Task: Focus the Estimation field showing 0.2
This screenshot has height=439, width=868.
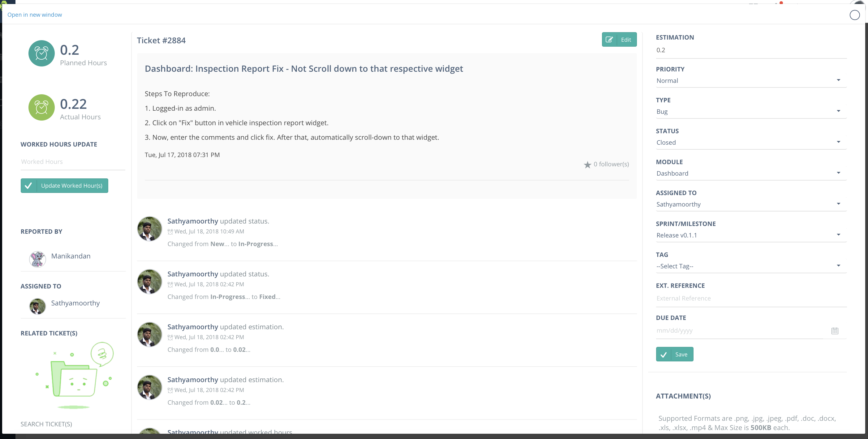Action: pyautogui.click(x=751, y=50)
